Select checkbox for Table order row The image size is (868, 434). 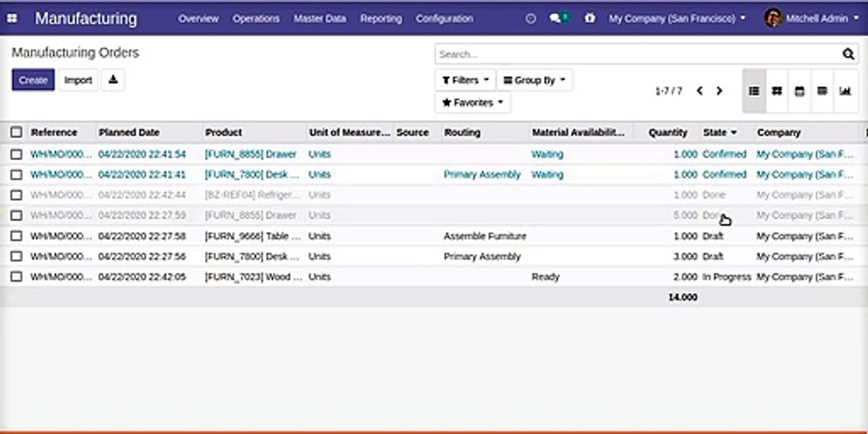(x=16, y=236)
